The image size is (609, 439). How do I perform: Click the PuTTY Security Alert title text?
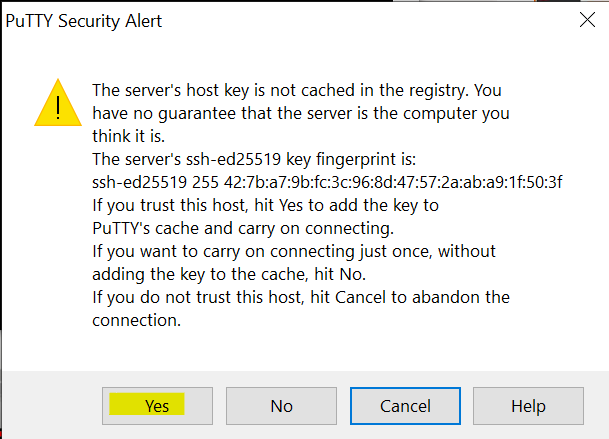click(x=84, y=21)
